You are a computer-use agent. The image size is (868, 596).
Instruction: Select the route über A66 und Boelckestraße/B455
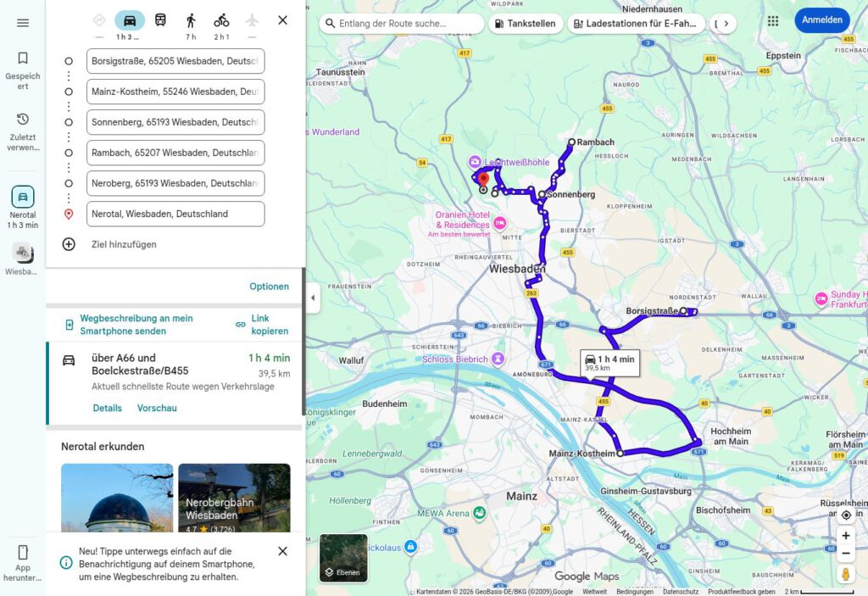(x=175, y=382)
